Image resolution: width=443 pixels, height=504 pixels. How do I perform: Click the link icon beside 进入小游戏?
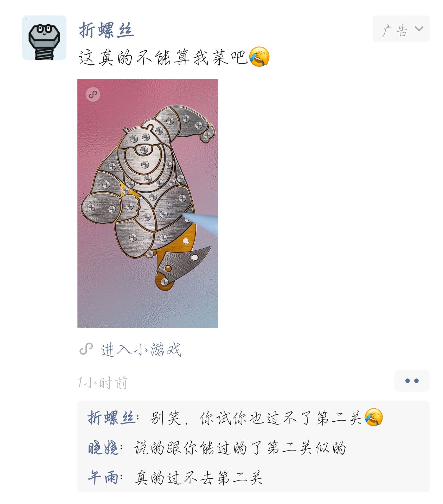86,349
